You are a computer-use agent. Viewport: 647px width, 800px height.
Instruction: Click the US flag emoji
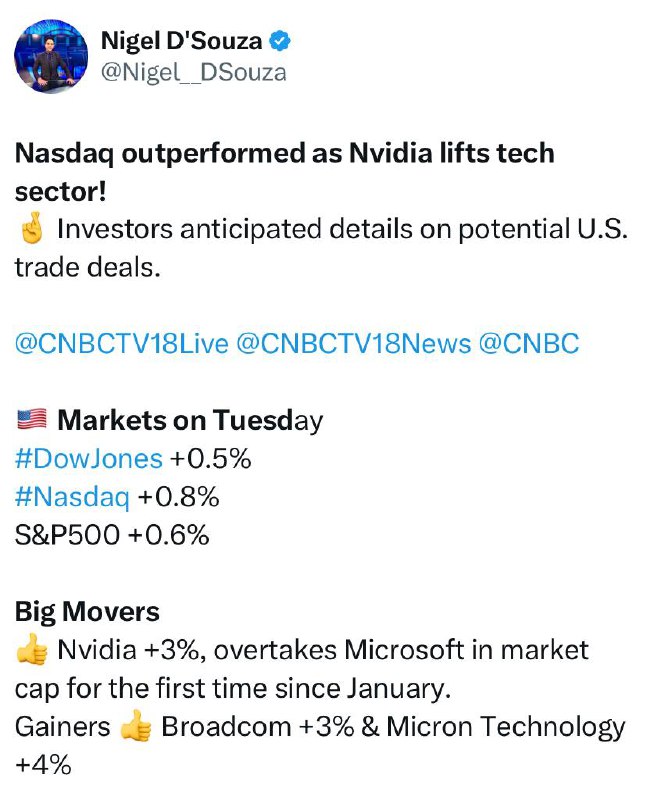(32, 420)
